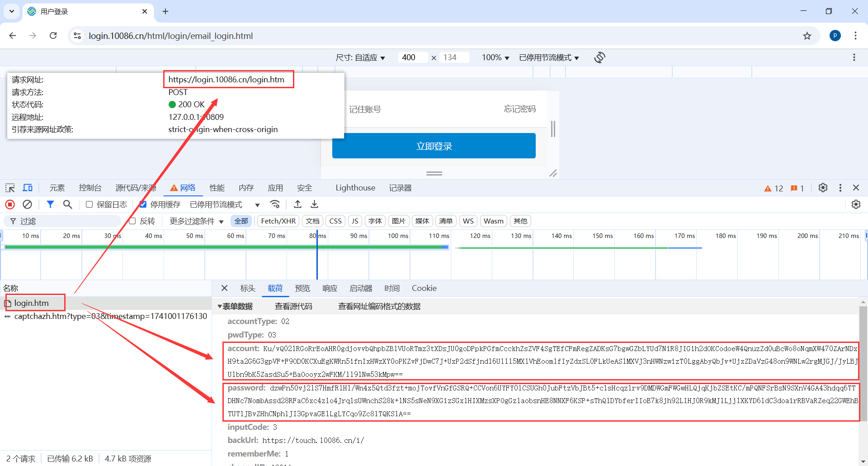Open the 100% zoom dropdown
868x466 pixels.
[495, 57]
